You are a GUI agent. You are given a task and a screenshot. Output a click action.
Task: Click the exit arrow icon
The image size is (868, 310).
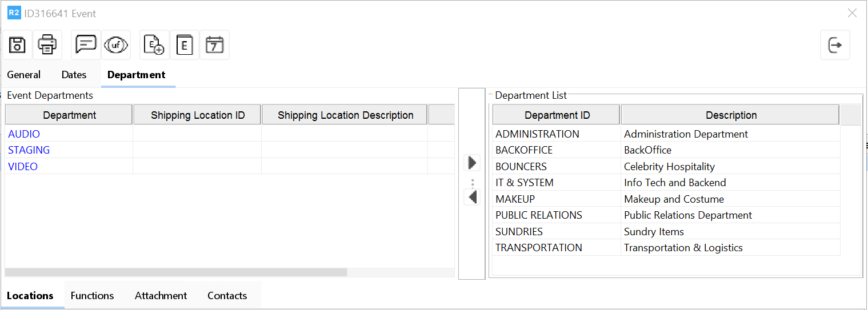[x=835, y=45]
